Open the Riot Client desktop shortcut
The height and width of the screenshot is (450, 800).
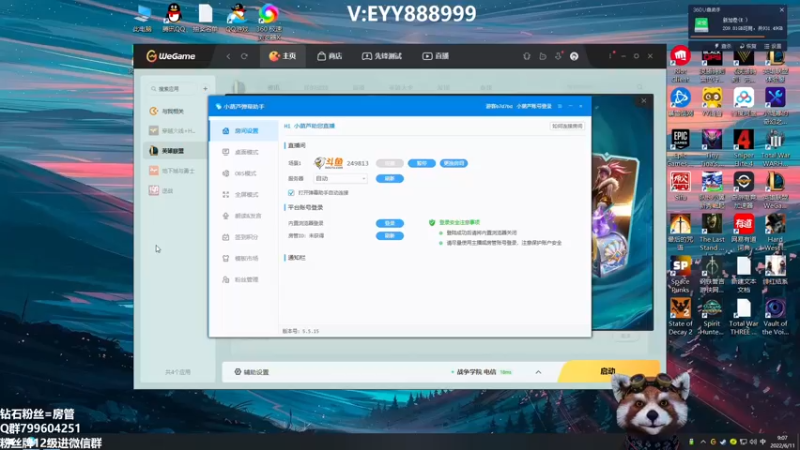(680, 64)
